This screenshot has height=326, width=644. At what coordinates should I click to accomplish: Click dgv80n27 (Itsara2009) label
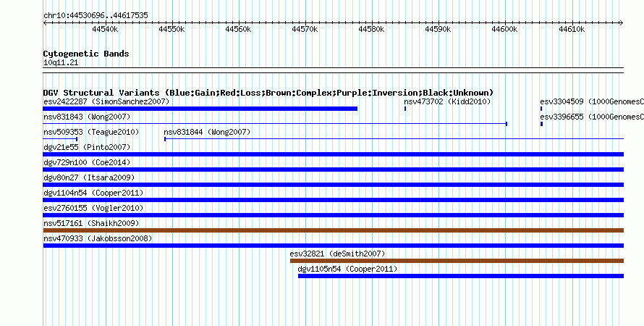tap(89, 177)
